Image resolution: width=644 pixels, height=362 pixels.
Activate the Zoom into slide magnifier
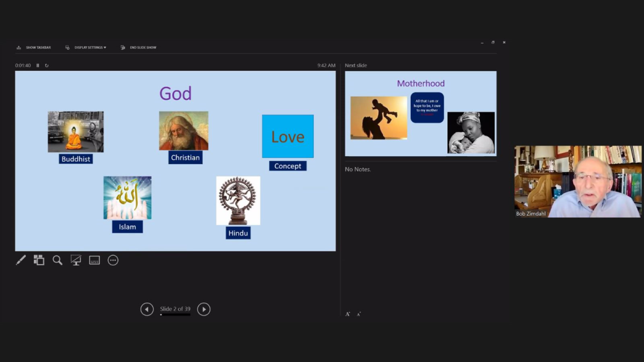[x=57, y=260]
